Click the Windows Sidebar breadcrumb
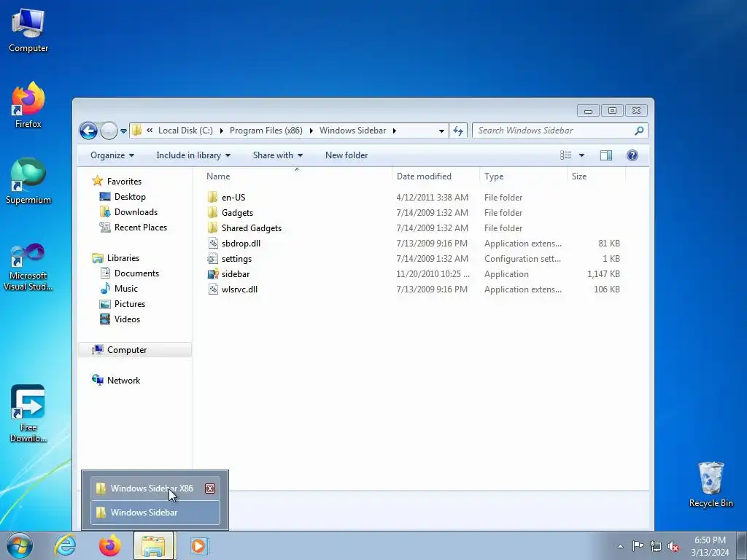Screen dimensions: 747x560 [x=352, y=131]
